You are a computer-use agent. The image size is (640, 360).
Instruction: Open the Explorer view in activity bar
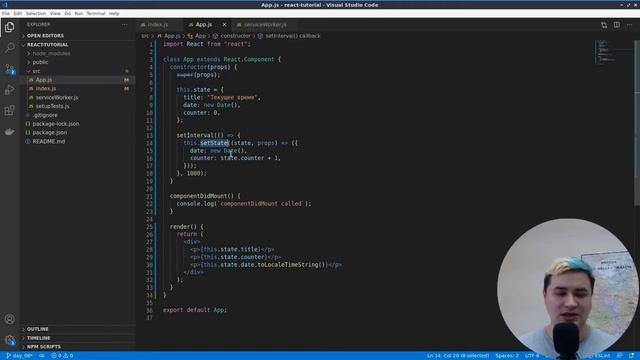pos(9,27)
